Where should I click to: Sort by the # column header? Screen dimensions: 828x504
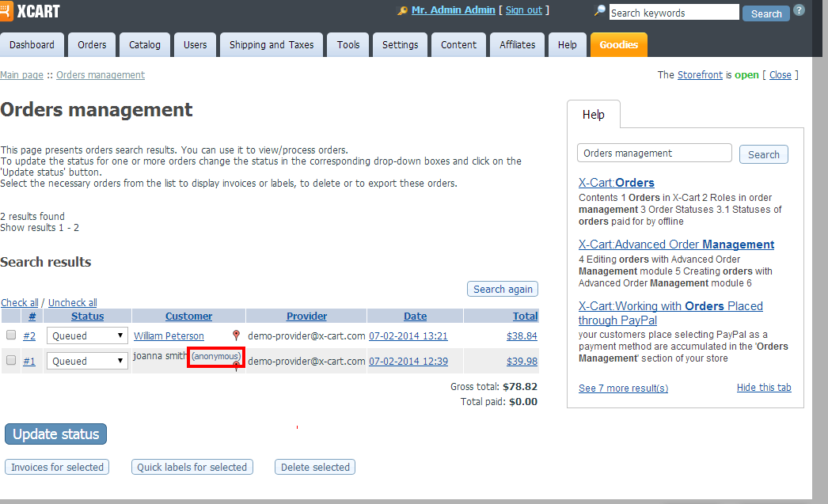32,316
